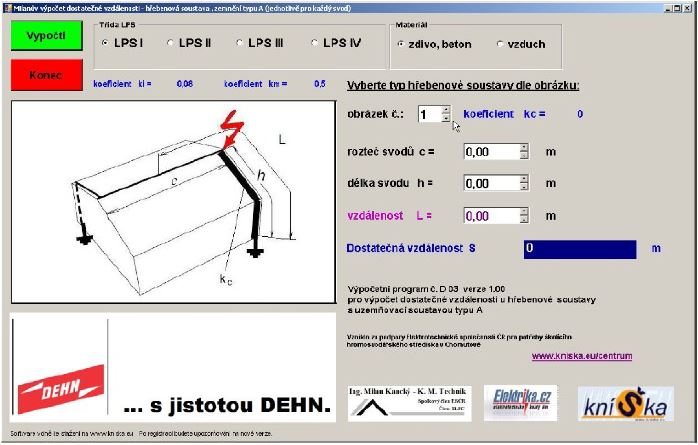The width and height of the screenshot is (698, 445).
Task: Click the Elektrika.cz logo
Action: (520, 403)
